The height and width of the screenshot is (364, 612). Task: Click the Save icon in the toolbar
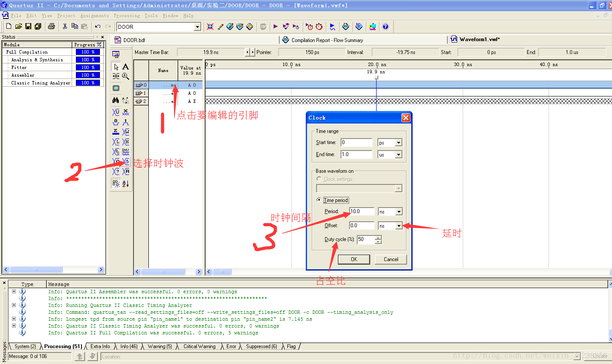click(28, 27)
